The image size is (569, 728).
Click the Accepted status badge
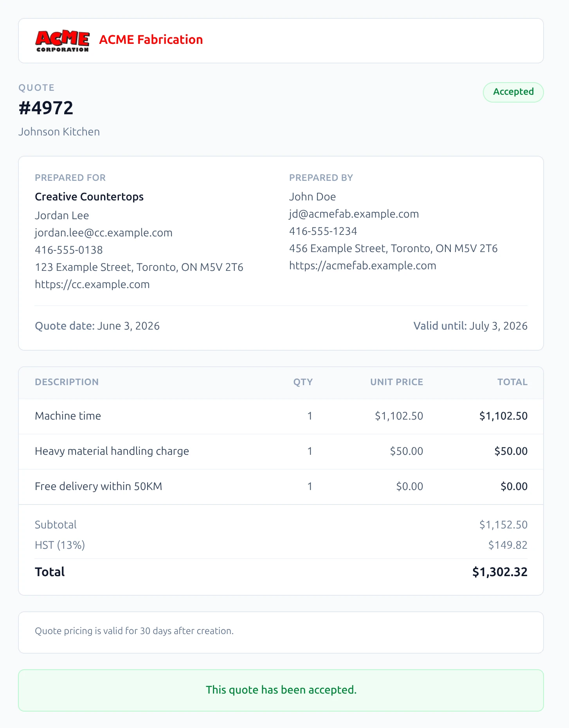pyautogui.click(x=513, y=92)
